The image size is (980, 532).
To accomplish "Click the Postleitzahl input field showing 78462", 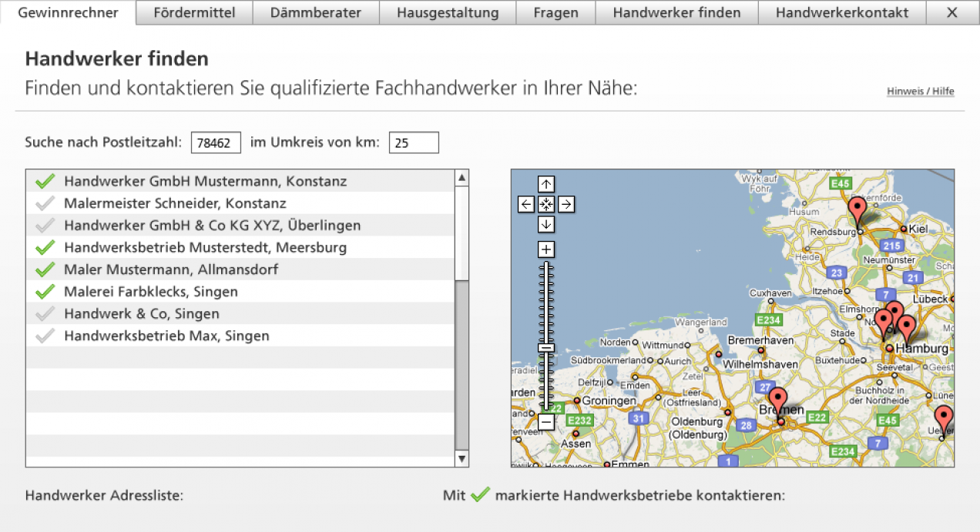I will (x=216, y=142).
